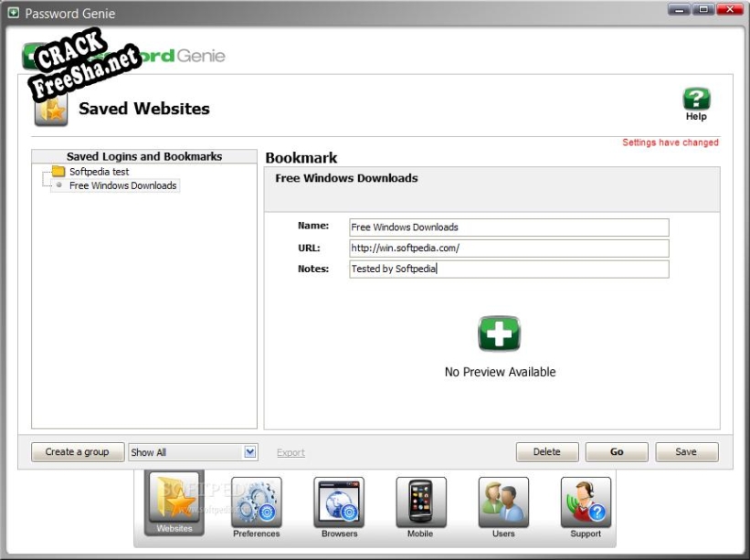Select Free Windows Downloads bookmark
This screenshot has width=750, height=560.
[x=122, y=185]
